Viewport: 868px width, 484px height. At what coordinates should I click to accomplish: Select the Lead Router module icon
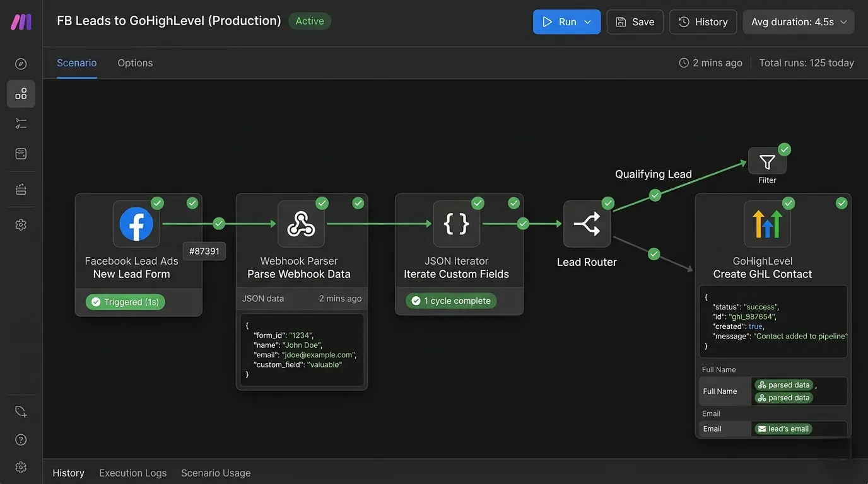(587, 224)
